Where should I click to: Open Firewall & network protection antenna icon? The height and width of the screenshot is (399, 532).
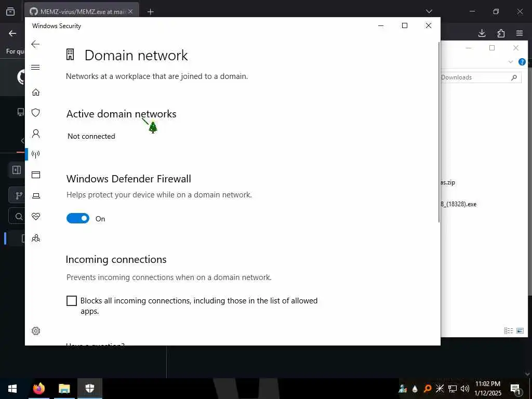point(36,154)
